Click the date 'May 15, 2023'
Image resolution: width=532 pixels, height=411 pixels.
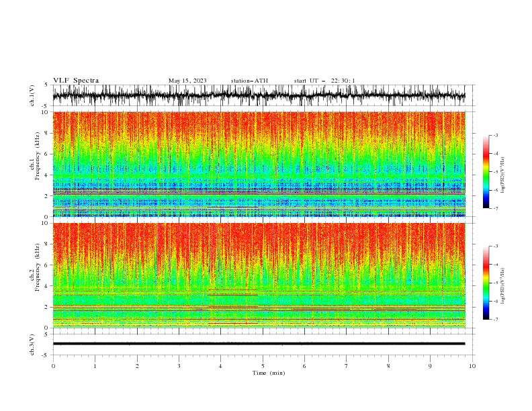pos(187,81)
